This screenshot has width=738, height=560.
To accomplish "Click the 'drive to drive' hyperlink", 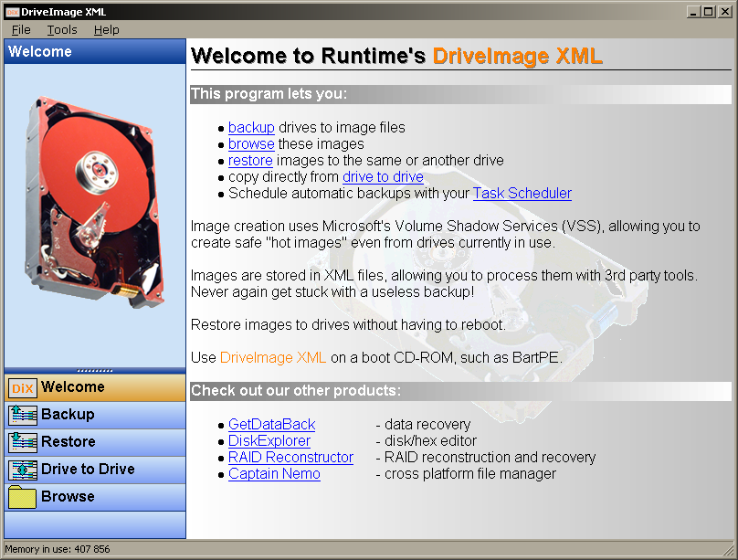I will pos(383,177).
